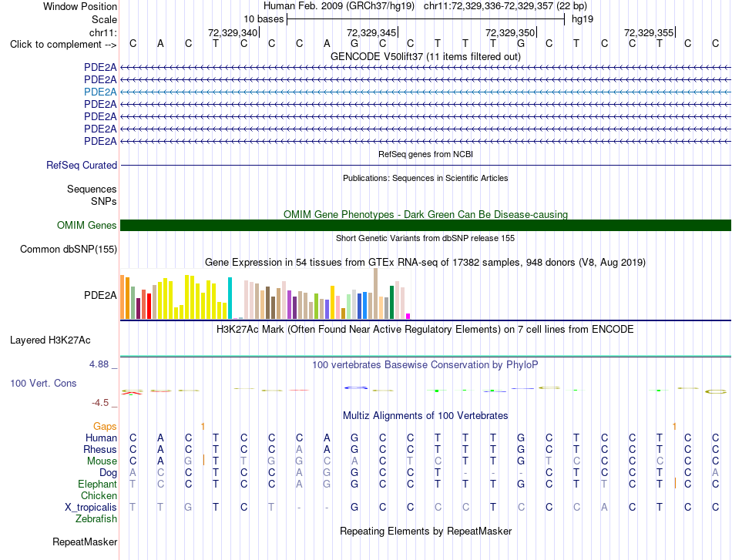The height and width of the screenshot is (560, 732).
Task: Click the orange Gaps label
Action: coord(105,426)
